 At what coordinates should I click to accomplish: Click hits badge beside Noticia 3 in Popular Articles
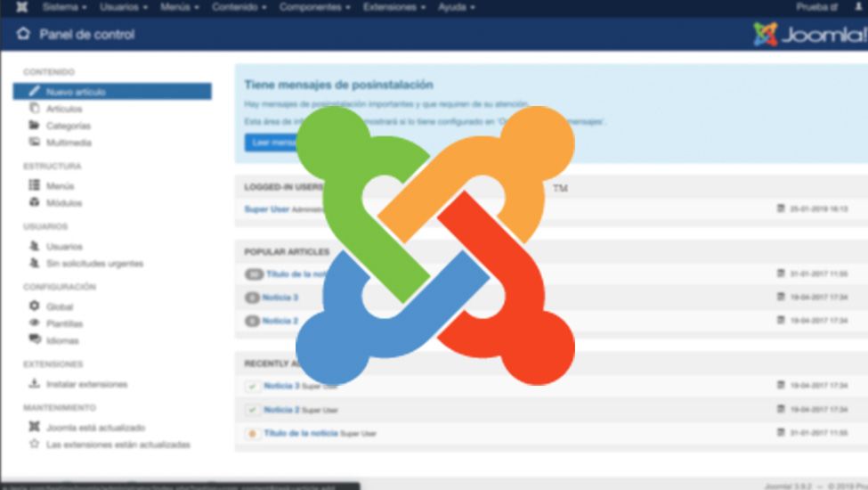253,298
